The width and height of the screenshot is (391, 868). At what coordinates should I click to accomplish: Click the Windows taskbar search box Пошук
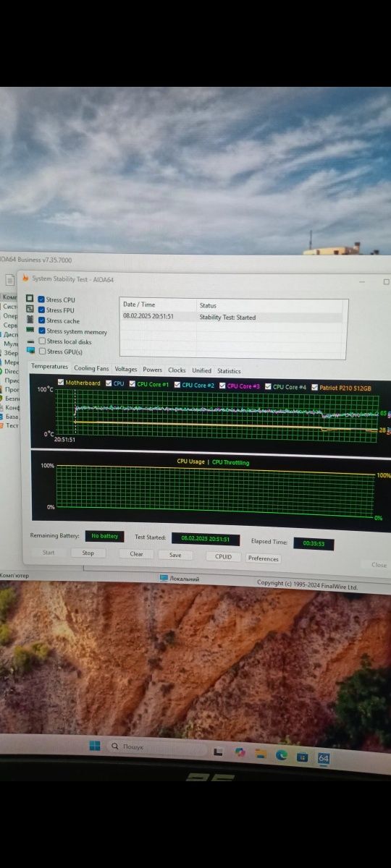point(156,746)
